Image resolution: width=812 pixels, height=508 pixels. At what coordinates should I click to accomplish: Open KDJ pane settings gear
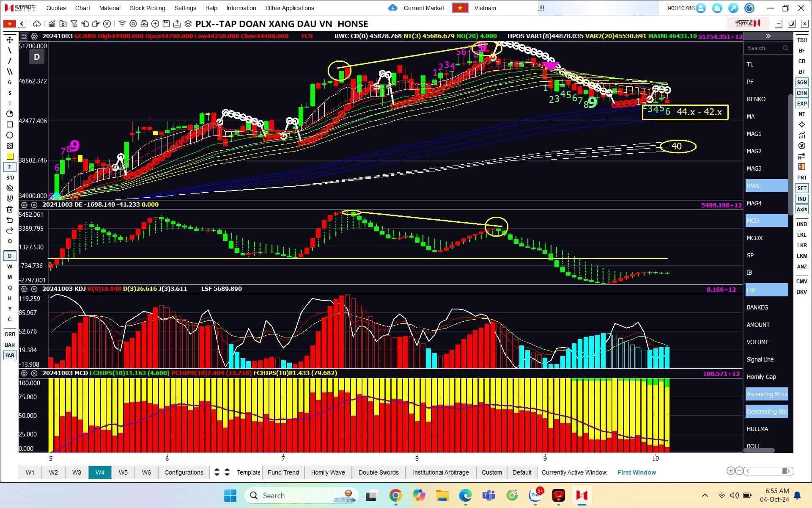(24, 289)
